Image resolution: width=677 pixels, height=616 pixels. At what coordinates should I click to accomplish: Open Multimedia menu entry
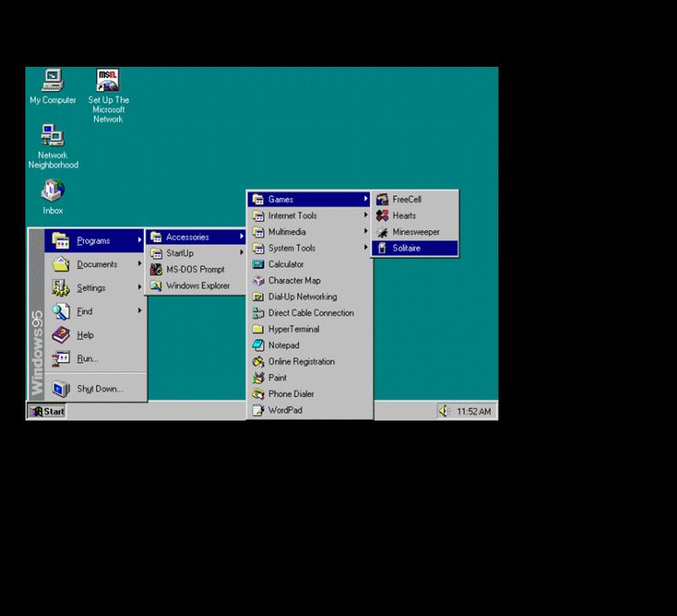[309, 232]
